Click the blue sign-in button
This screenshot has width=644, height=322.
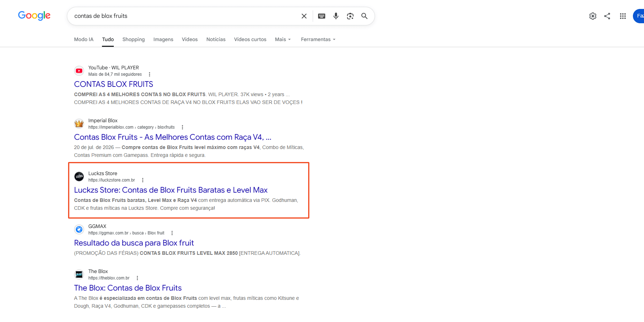639,16
